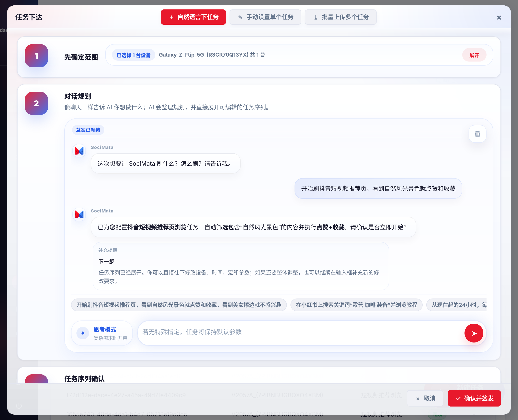Choose the 抖音短视频推荐页 suggestion chip
Screen dimensions: 518x420
[x=179, y=305]
